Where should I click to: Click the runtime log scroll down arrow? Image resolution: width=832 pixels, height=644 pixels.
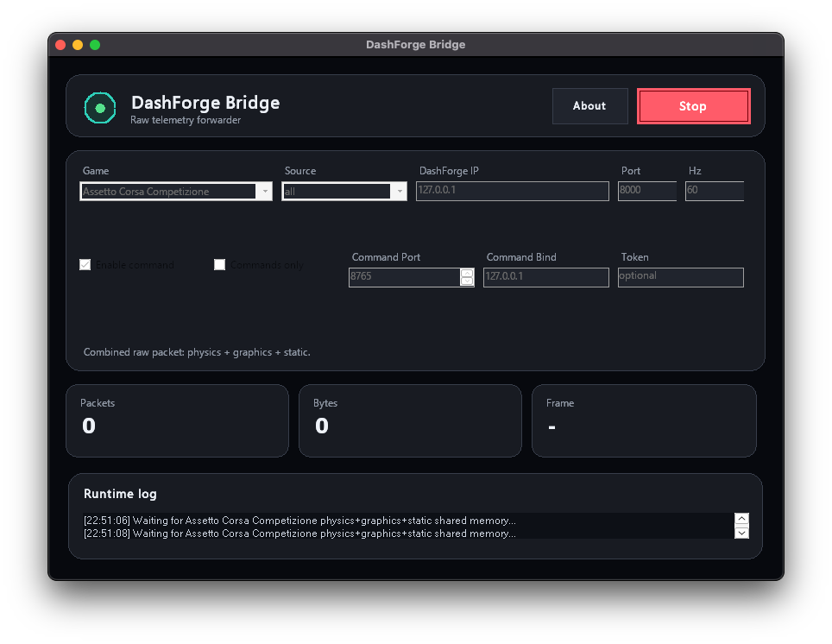point(741,533)
